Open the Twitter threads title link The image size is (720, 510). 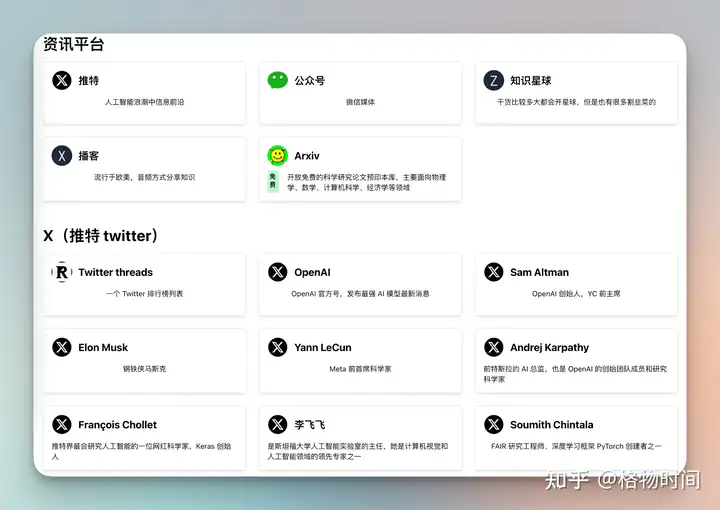tap(115, 272)
